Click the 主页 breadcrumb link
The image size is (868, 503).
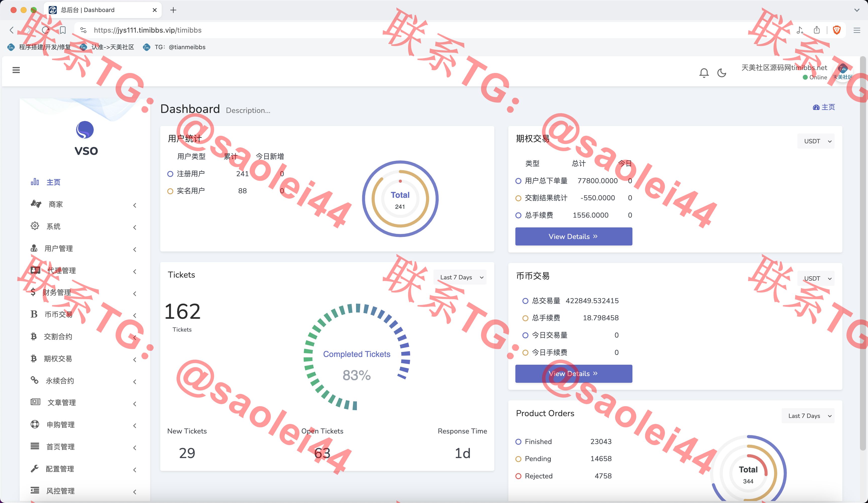point(824,107)
